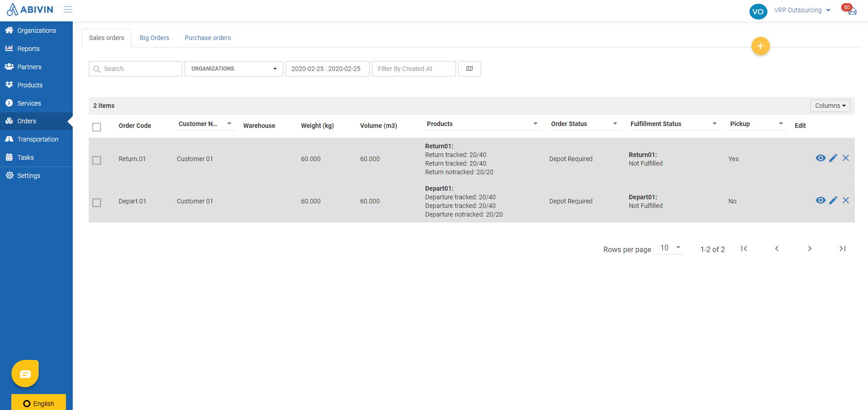Open Products in the sidebar
The width and height of the screenshot is (868, 410).
point(36,85)
